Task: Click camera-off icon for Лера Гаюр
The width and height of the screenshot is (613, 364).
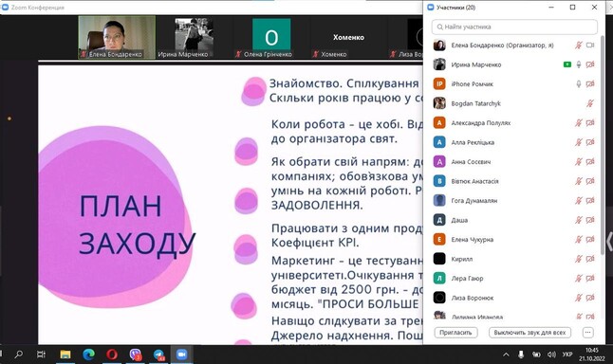Action: click(x=590, y=279)
